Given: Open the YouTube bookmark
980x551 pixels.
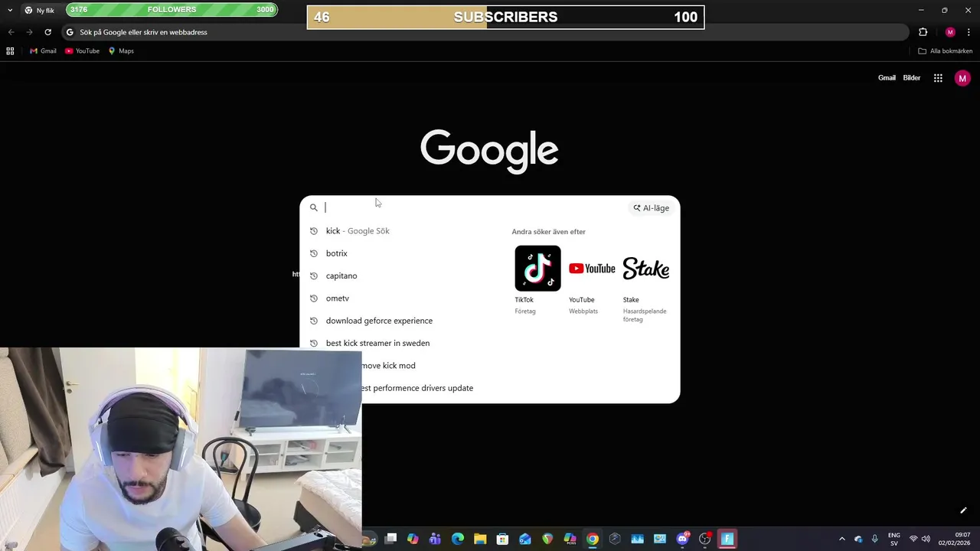Looking at the screenshot, I should click(82, 51).
